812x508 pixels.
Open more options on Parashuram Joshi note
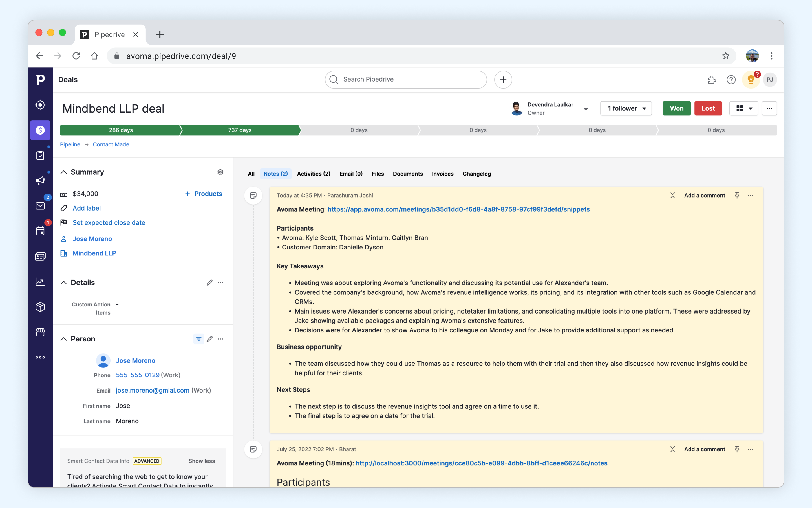click(751, 196)
